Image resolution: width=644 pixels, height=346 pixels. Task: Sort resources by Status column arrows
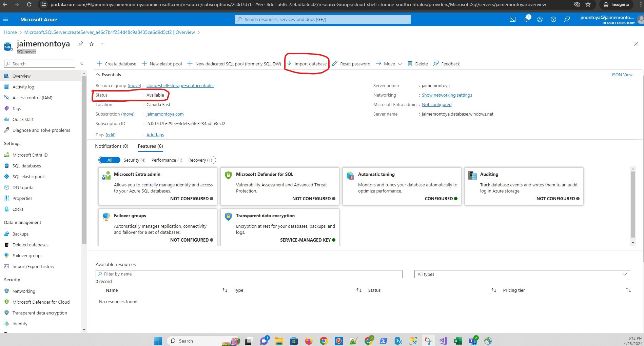point(493,290)
